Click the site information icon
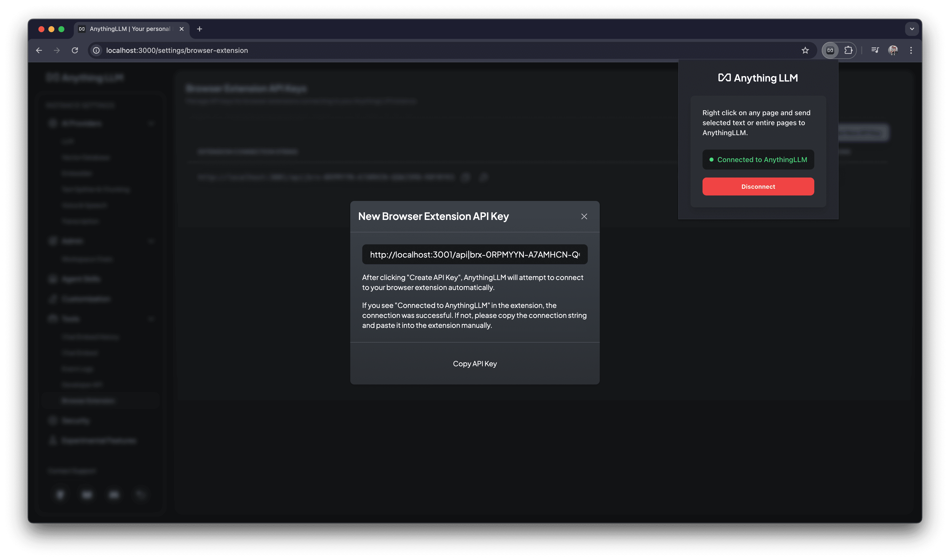Screen dimensions: 950x560 click(97, 50)
